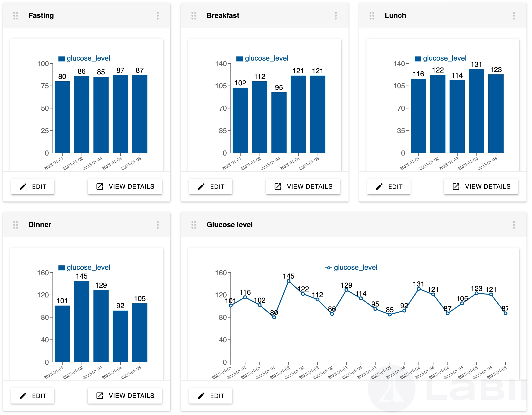
Task: Open View Details for the Dinner card
Action: pyautogui.click(x=125, y=396)
